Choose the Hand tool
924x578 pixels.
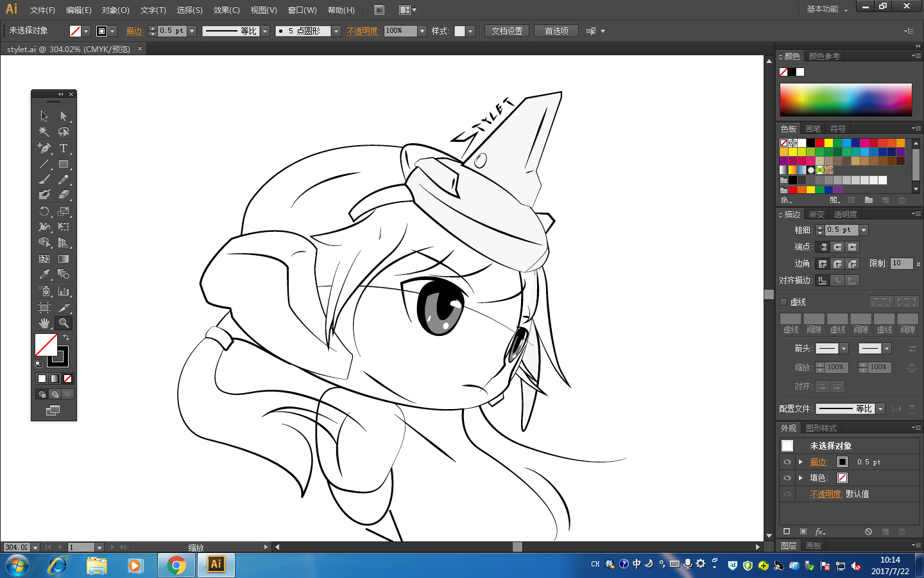point(44,322)
